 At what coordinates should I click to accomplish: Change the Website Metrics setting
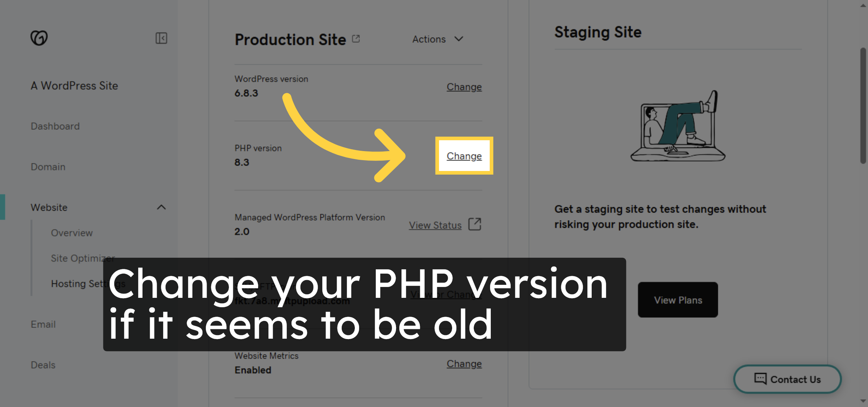[x=464, y=364]
